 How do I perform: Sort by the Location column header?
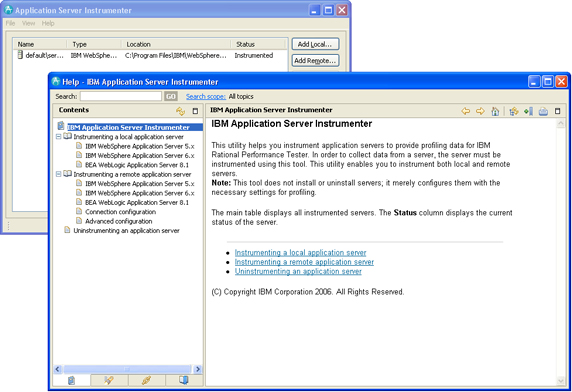[x=176, y=44]
